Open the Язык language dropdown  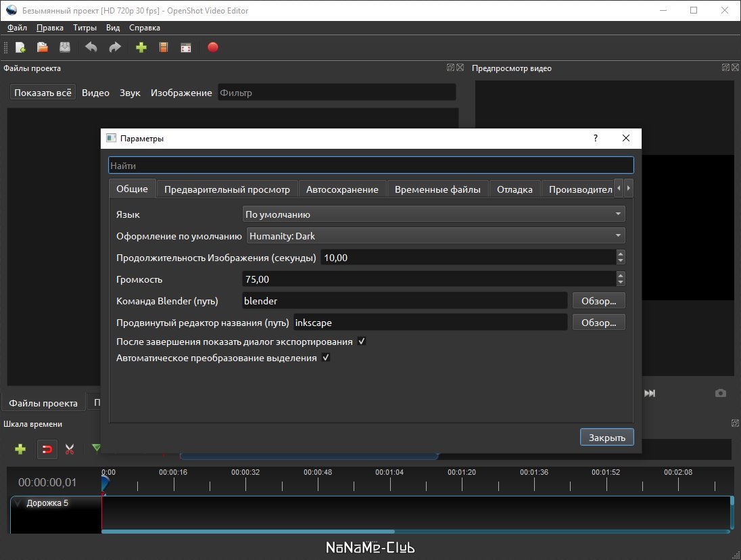point(433,214)
